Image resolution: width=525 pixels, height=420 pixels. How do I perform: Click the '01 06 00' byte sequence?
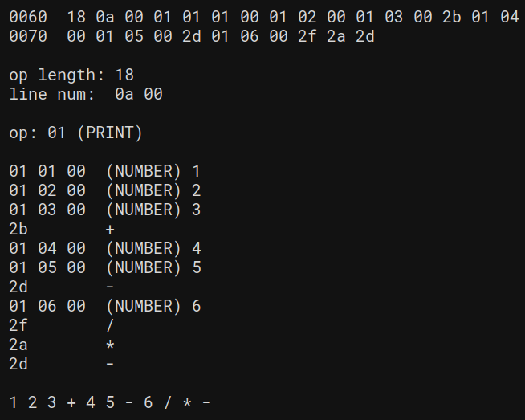(47, 306)
